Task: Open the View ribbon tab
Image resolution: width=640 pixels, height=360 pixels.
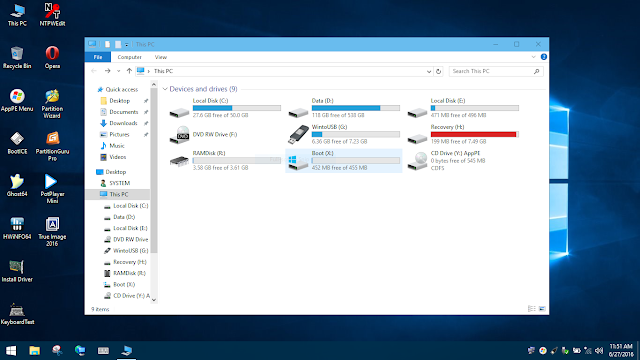Action: click(x=161, y=57)
